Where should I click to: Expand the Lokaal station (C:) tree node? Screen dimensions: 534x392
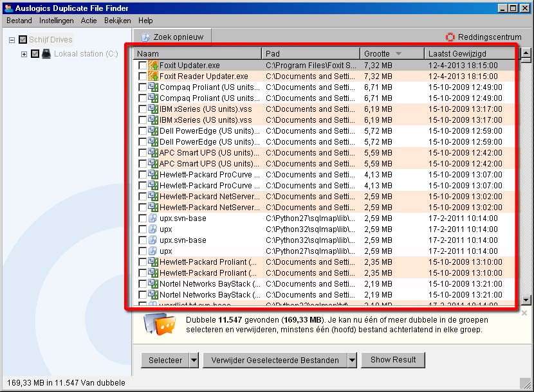point(24,54)
